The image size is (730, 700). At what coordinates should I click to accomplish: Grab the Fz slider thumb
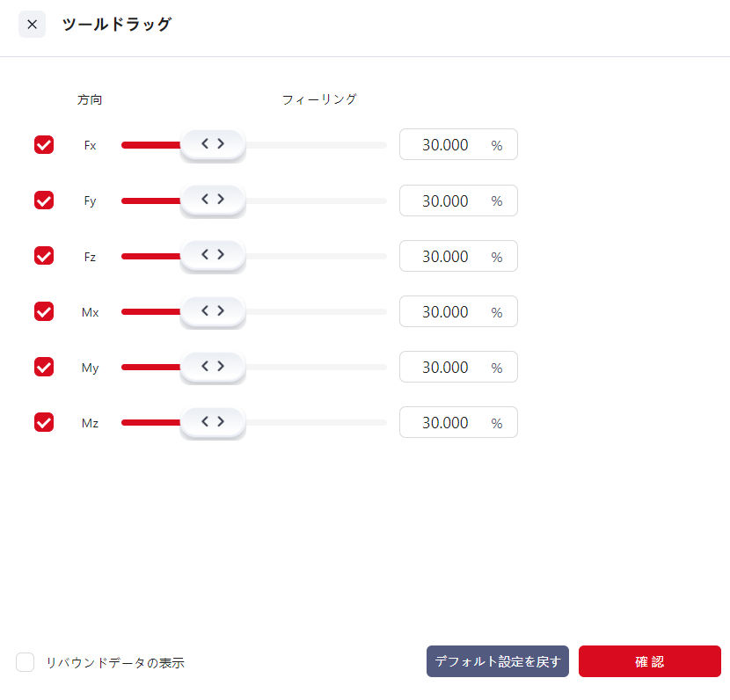[x=212, y=255]
